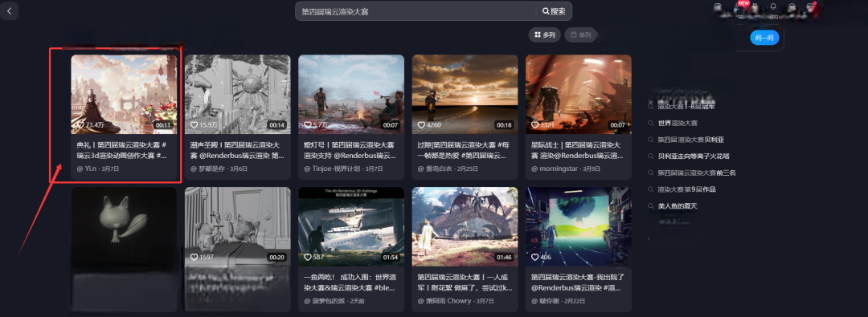This screenshot has width=868, height=317.
Task: Open author link 梦都是你
Action: (213, 169)
